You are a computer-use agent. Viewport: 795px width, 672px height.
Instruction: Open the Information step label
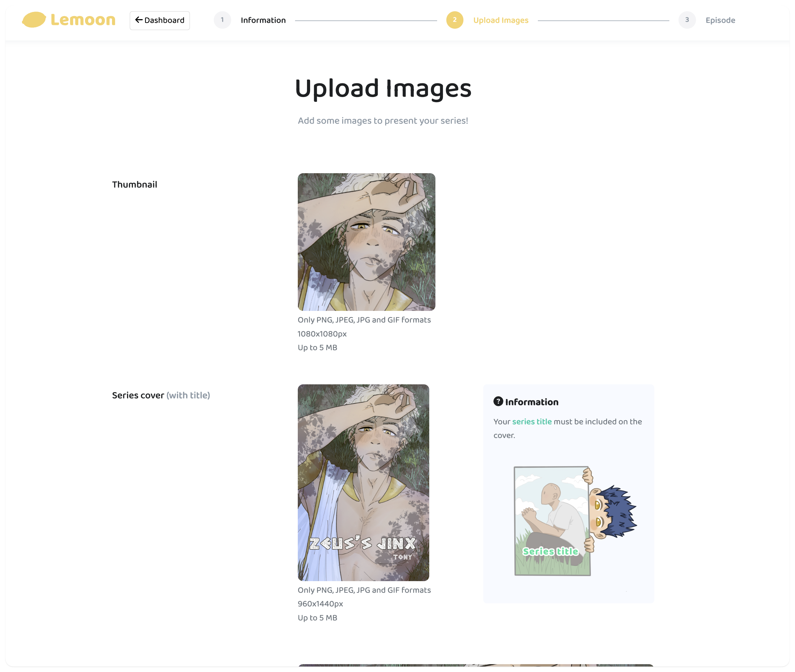coord(263,20)
